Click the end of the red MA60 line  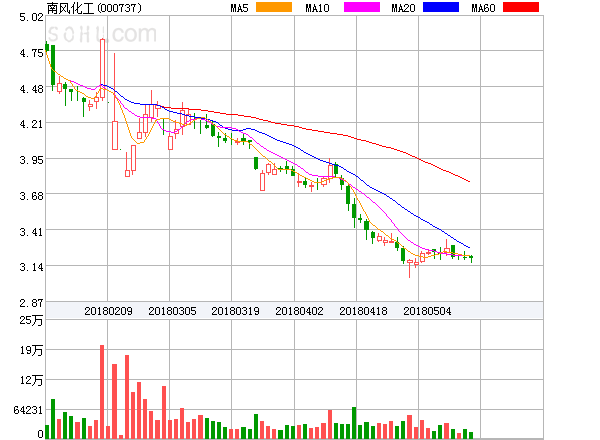(470, 181)
